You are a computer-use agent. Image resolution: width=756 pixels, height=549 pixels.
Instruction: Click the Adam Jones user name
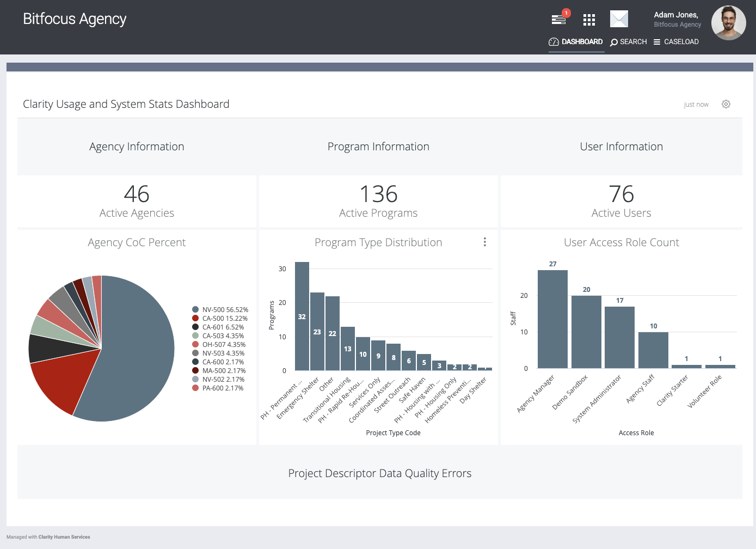pyautogui.click(x=676, y=15)
